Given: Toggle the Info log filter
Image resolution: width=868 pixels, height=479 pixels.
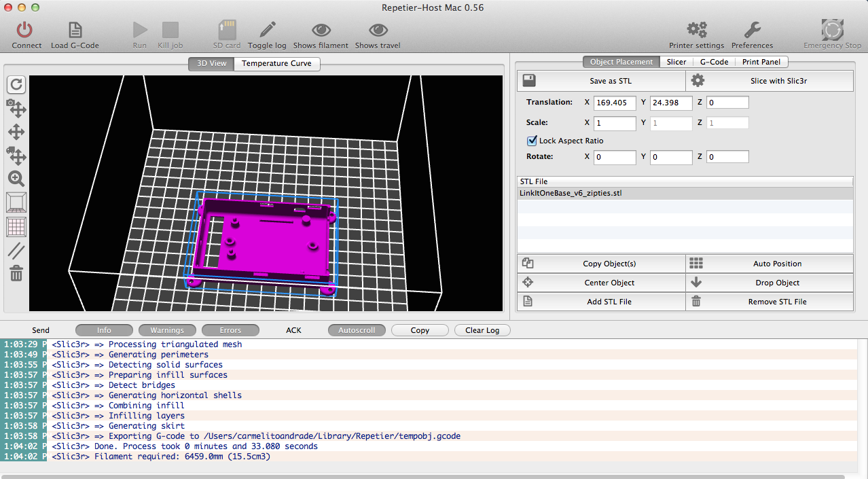Looking at the screenshot, I should [104, 330].
